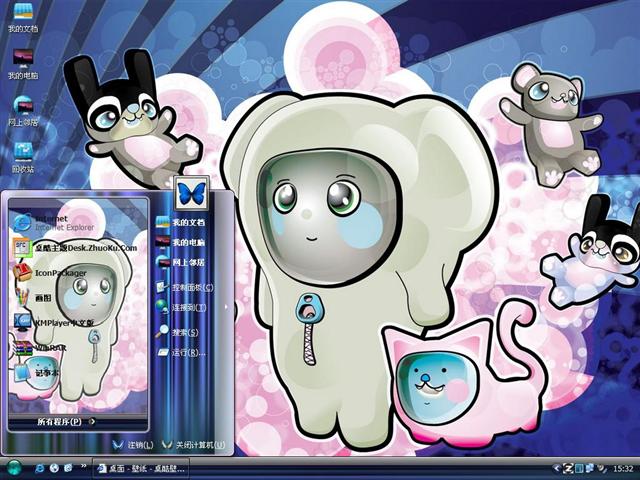
Task: Open 控制面板(C) control panel
Action: tap(184, 287)
